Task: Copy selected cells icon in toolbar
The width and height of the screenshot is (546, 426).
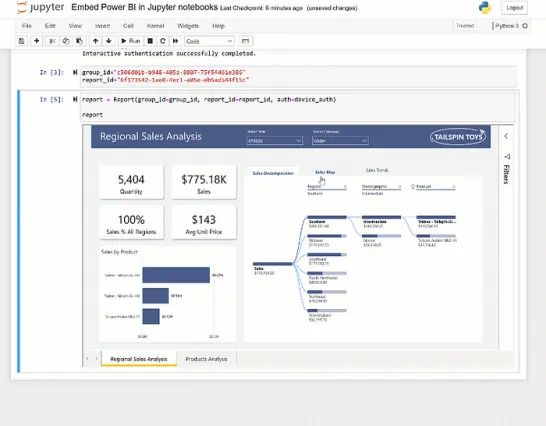Action: (66, 41)
